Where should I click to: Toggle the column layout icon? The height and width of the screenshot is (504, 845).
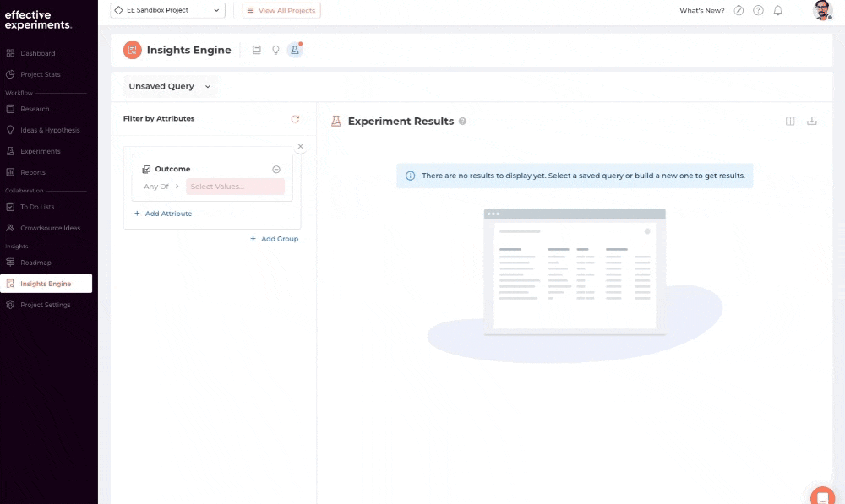[x=790, y=122]
